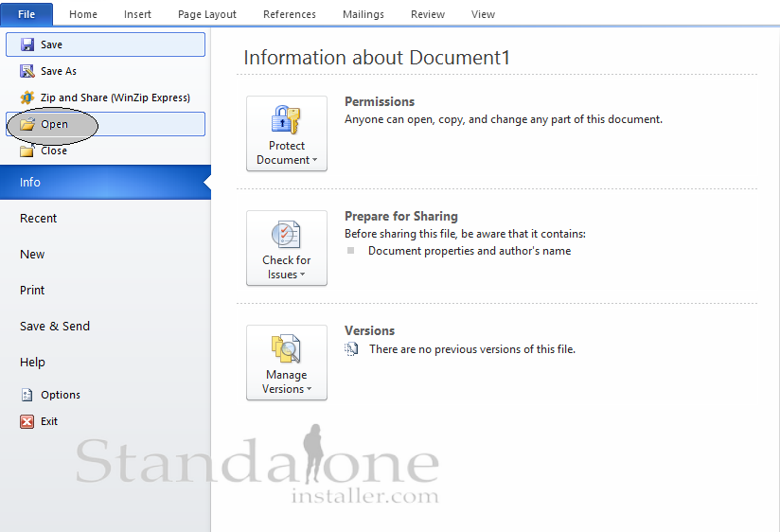The width and height of the screenshot is (780, 532).
Task: Click 'Anyone can open, copy, and change' text
Action: [504, 119]
